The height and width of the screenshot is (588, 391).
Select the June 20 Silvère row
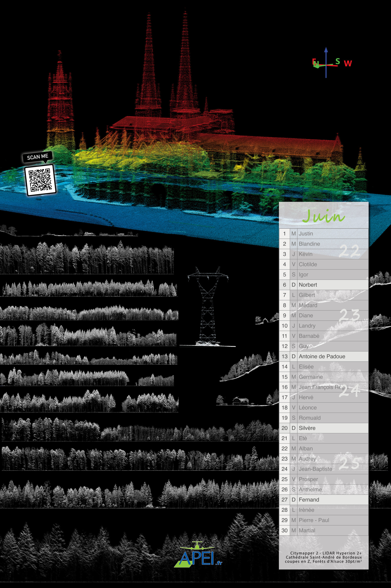point(324,428)
